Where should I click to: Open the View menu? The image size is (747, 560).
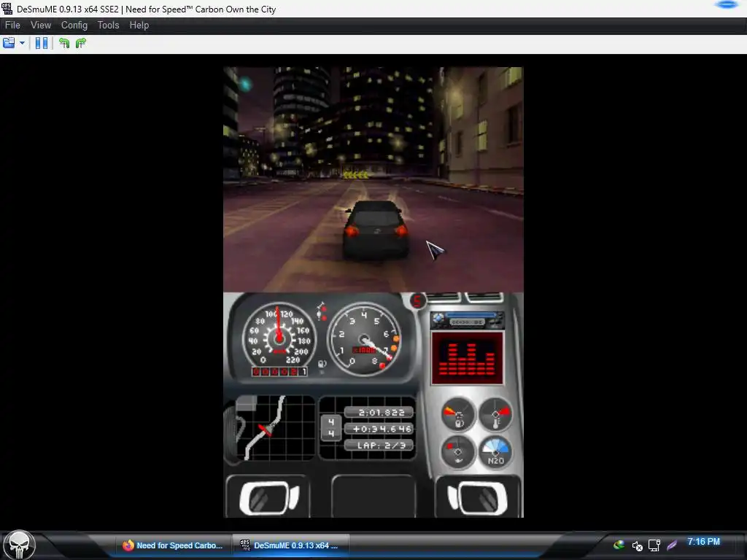pyautogui.click(x=41, y=26)
